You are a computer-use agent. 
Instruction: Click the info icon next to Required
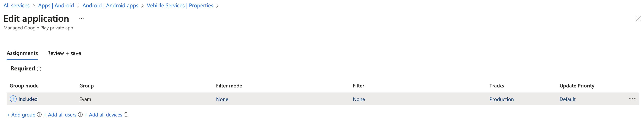(39, 69)
